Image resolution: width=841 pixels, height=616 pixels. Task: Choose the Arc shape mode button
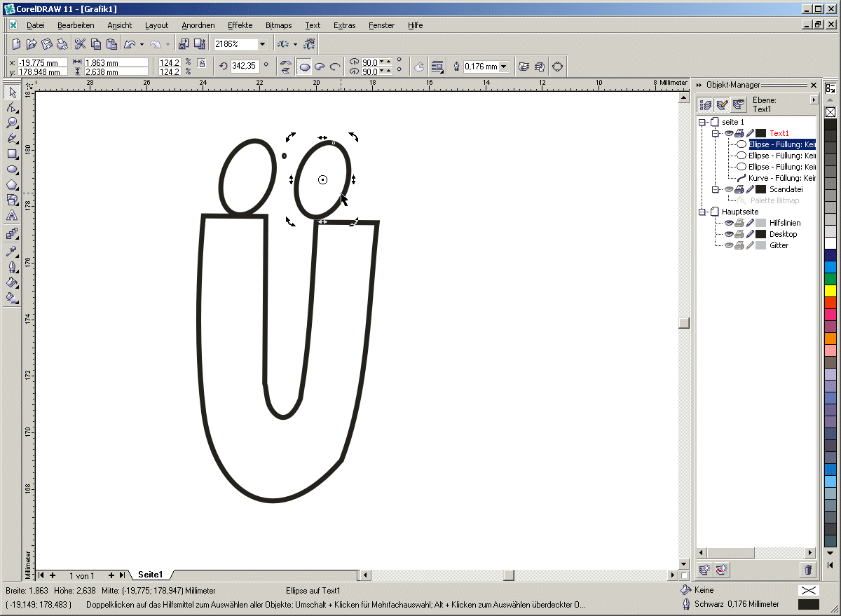(335, 67)
